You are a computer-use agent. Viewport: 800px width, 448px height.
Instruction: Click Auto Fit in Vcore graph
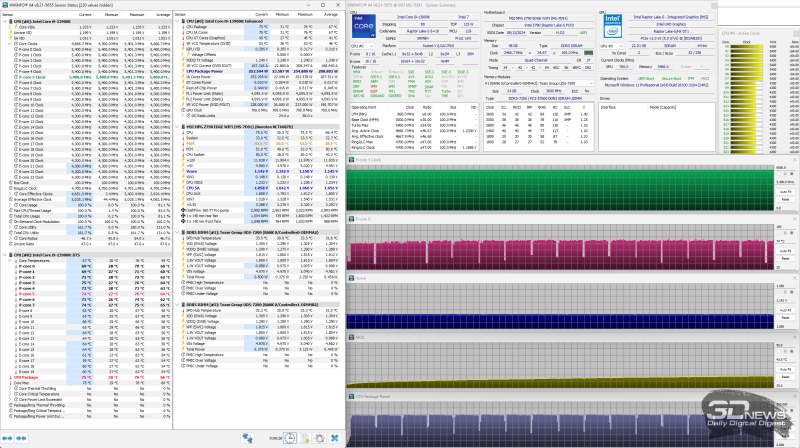click(785, 310)
